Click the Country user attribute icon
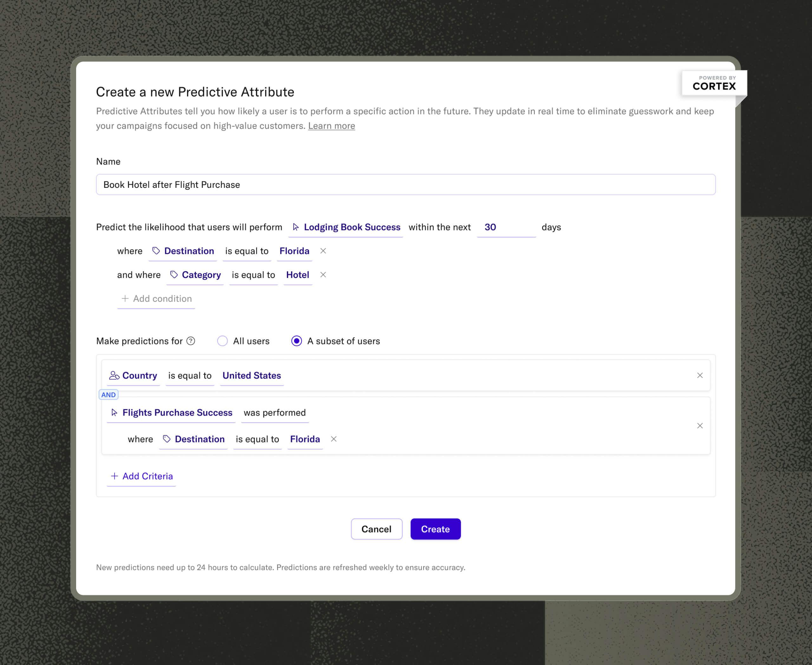Image resolution: width=812 pixels, height=665 pixels. coord(113,375)
